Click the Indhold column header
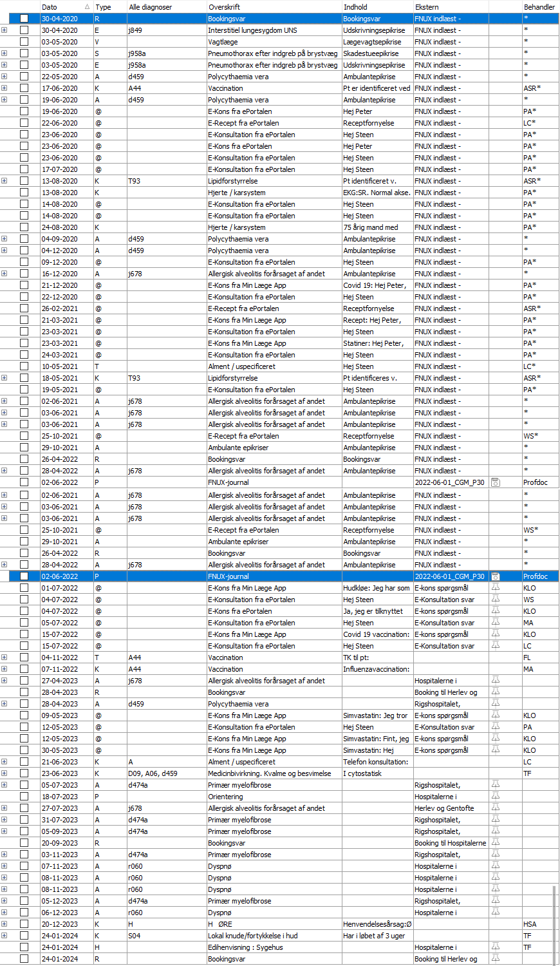 tap(377, 7)
